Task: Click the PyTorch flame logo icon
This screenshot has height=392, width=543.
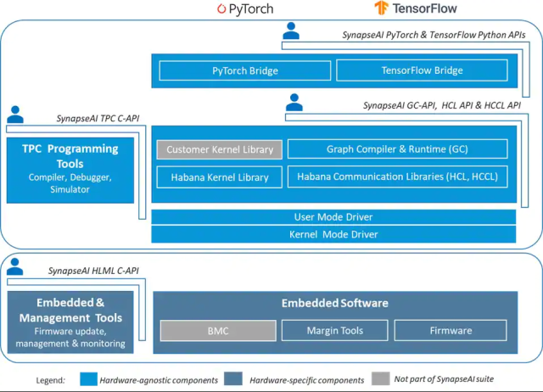Action: [x=221, y=8]
